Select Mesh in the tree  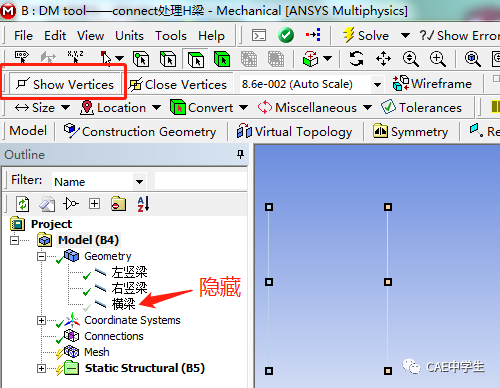[97, 352]
